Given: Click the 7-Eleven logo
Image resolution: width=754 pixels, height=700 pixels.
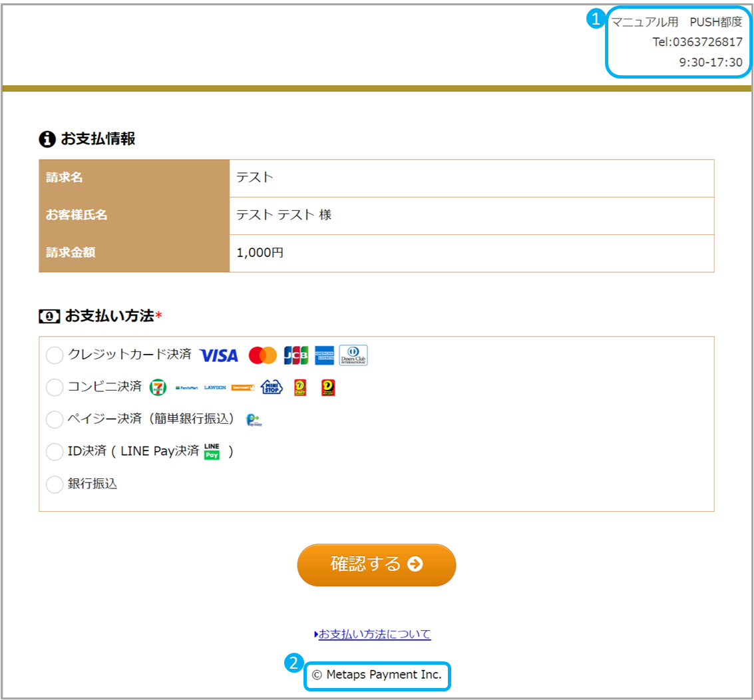Looking at the screenshot, I should pos(158,387).
